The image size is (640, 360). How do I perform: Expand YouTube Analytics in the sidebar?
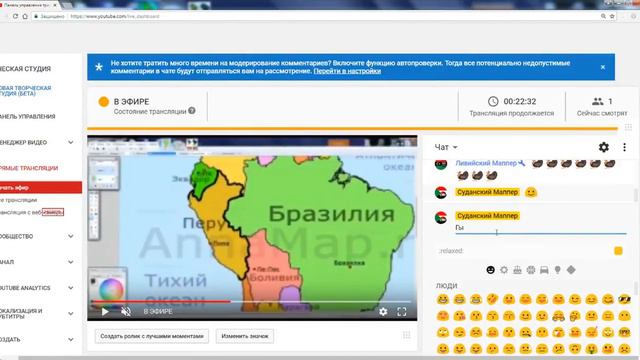71,288
